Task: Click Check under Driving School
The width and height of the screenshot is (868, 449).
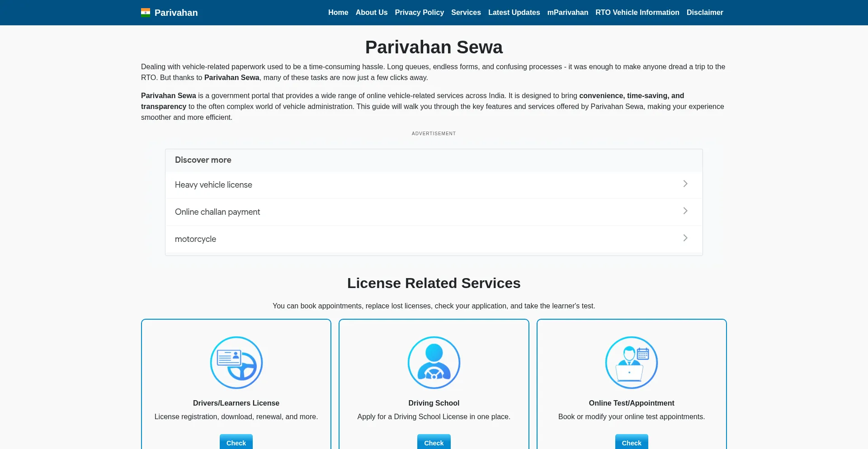Action: (434, 442)
